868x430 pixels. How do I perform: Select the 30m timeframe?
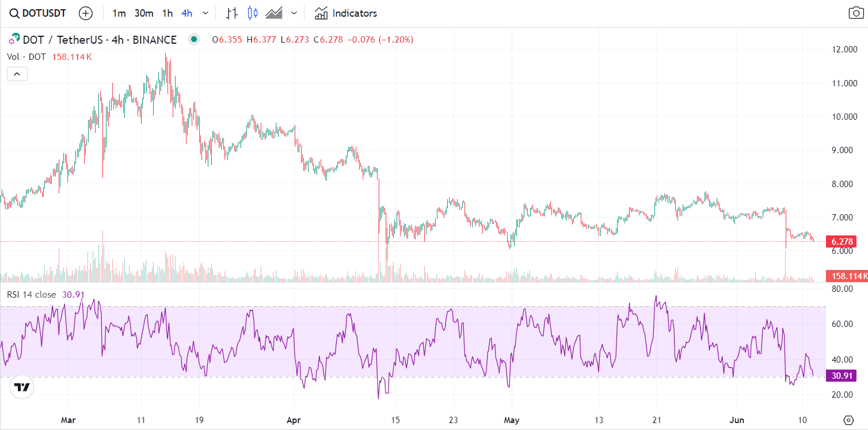point(144,13)
